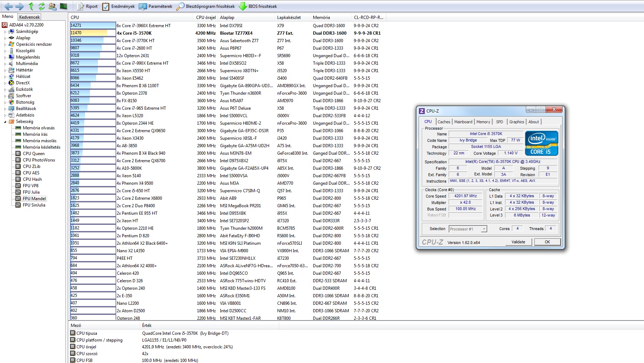644x363 pixels.
Task: Open Eredmények in the toolbar
Action: pyautogui.click(x=119, y=6)
